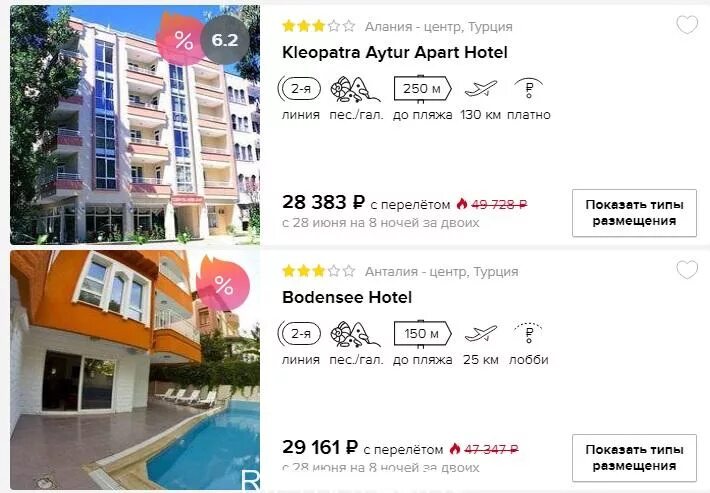Screen dimensions: 710x493
Task: Click the 6.2 rating badge
Action: (x=225, y=40)
